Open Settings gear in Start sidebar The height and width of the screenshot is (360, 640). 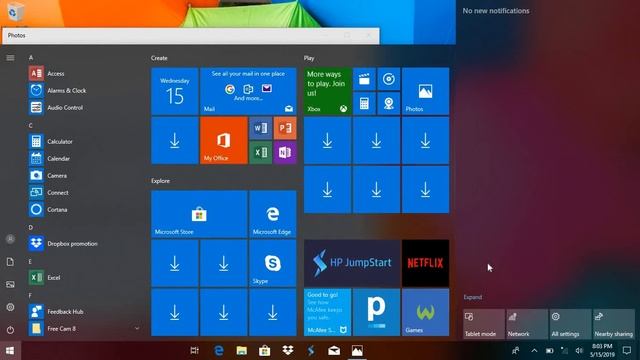coord(10,307)
